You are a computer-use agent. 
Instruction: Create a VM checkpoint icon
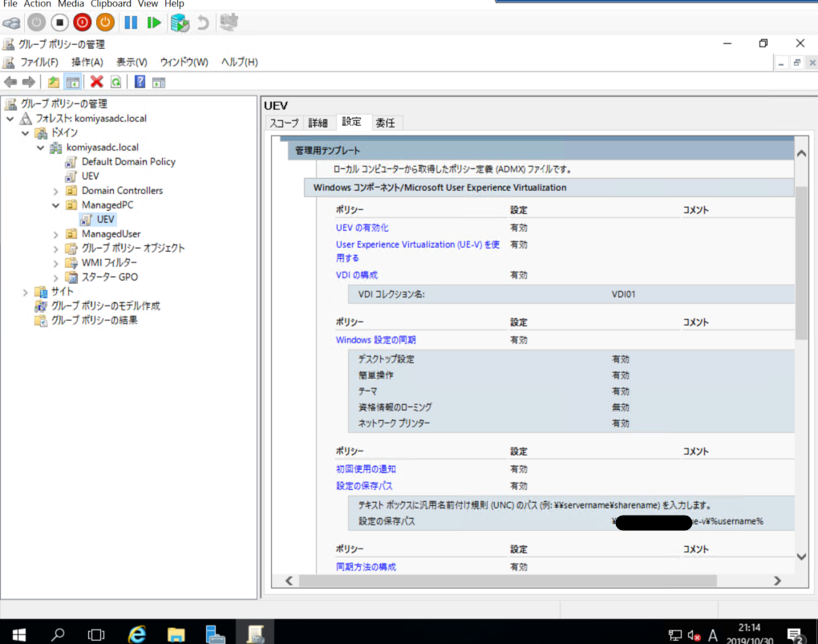180,22
